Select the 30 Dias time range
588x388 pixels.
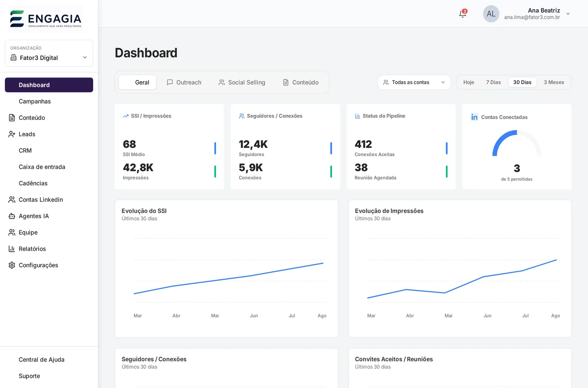pyautogui.click(x=522, y=82)
